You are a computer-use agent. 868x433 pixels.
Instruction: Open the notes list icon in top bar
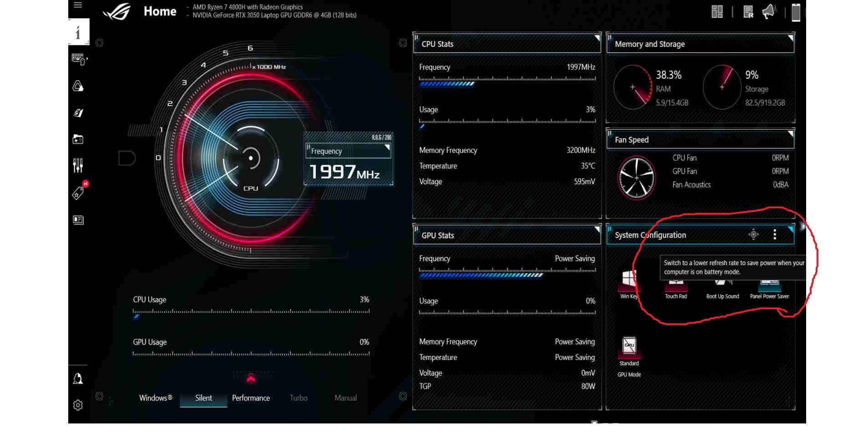[x=748, y=12]
